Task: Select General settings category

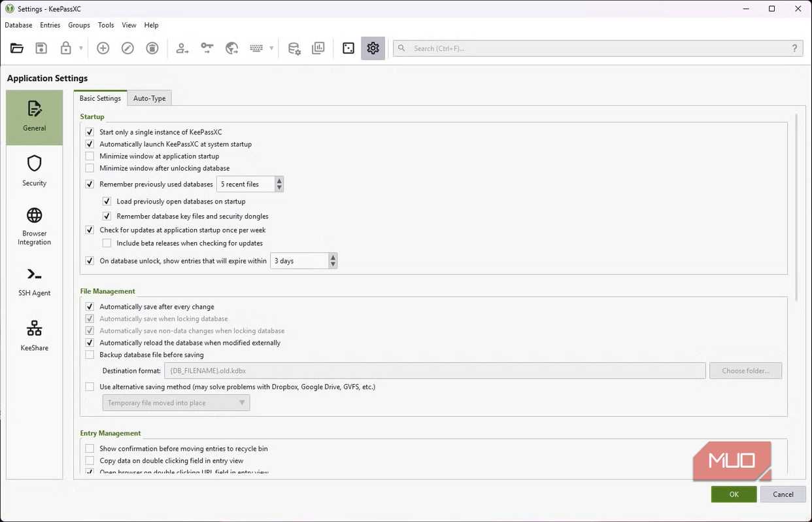Action: (35, 117)
